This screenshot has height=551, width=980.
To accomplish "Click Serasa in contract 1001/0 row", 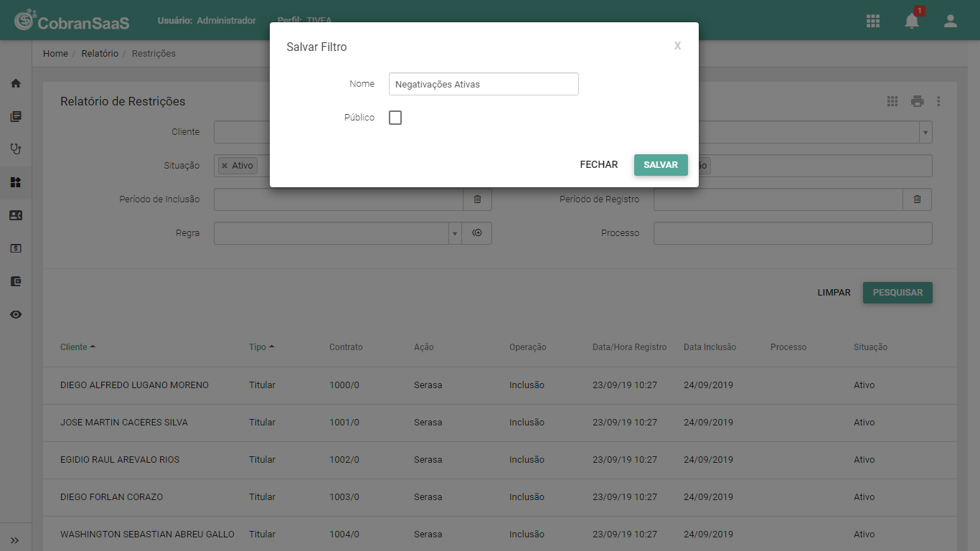I will (428, 423).
